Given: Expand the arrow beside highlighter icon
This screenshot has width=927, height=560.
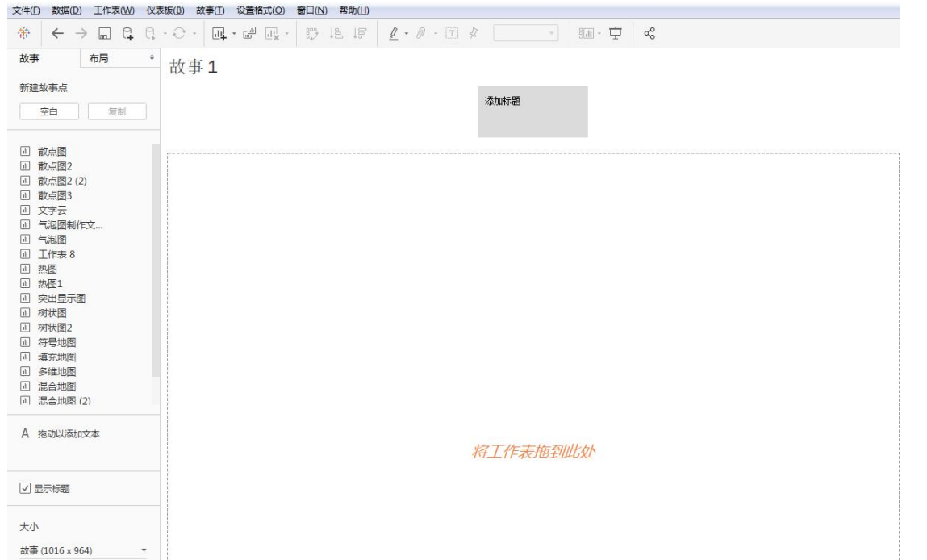Looking at the screenshot, I should (407, 35).
